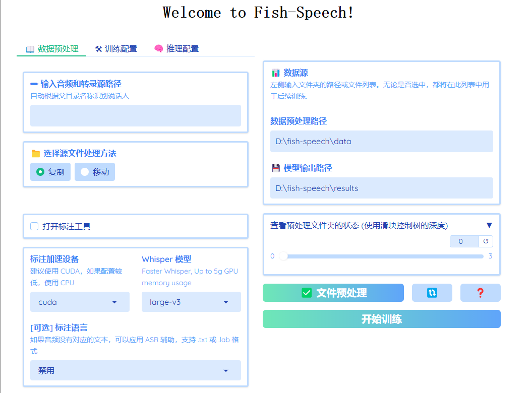Click the book icon on 数据预处理 tab
The width and height of the screenshot is (532, 393).
tap(30, 49)
